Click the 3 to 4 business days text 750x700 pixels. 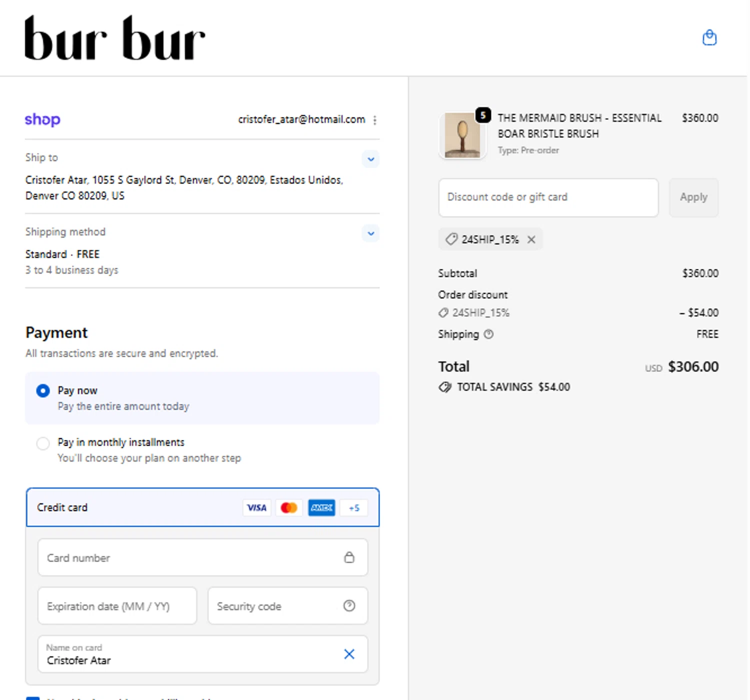72,270
